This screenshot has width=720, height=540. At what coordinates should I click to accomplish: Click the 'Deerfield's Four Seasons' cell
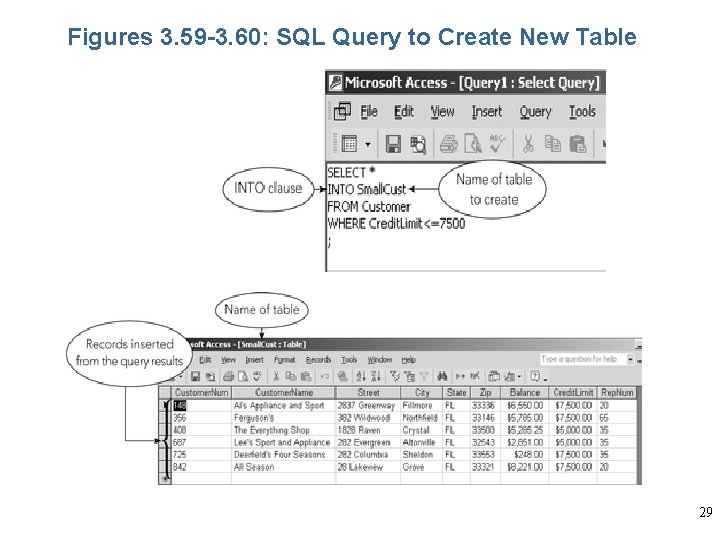pyautogui.click(x=284, y=455)
